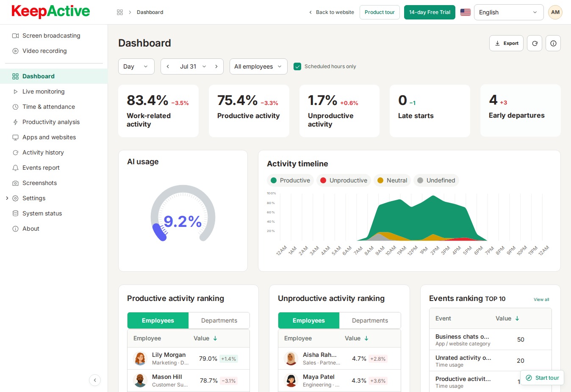Go to previous day arrow
571x392 pixels.
(168, 66)
